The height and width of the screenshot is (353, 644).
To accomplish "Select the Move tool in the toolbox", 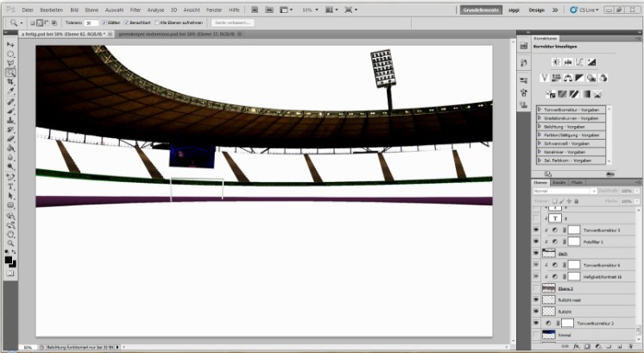I will click(x=10, y=44).
